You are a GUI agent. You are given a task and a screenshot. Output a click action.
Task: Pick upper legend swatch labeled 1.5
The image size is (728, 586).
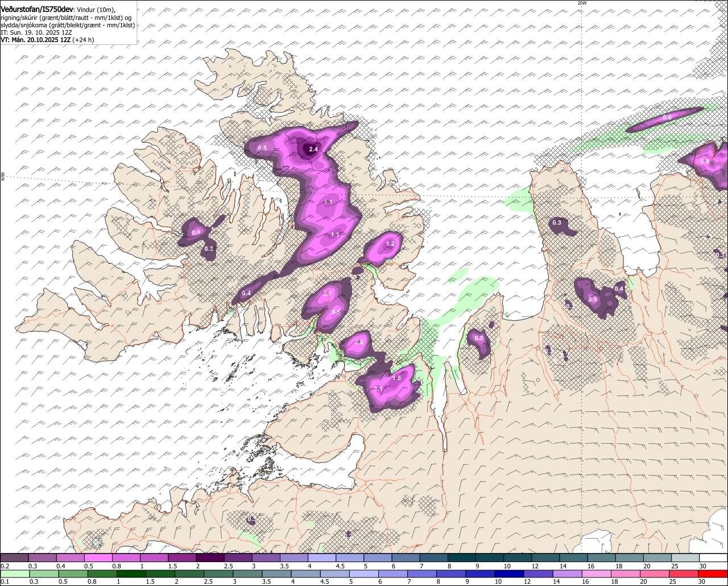(182, 558)
